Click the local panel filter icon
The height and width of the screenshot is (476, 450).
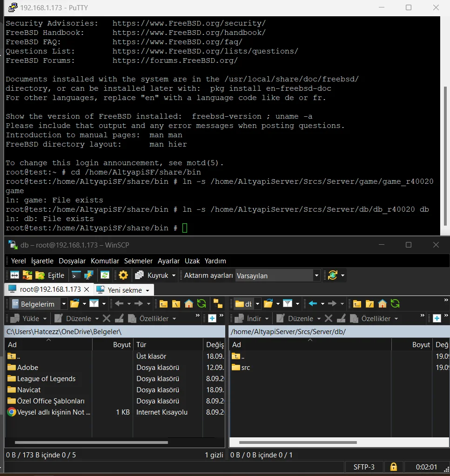(x=94, y=303)
